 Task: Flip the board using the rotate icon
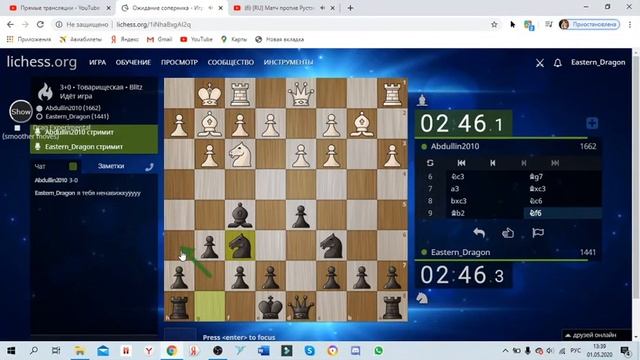(430, 163)
